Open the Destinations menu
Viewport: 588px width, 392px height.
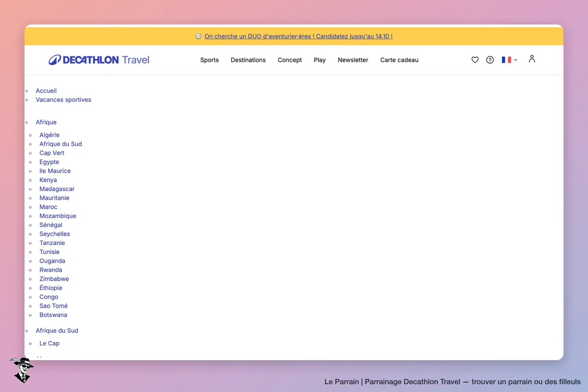coord(248,60)
